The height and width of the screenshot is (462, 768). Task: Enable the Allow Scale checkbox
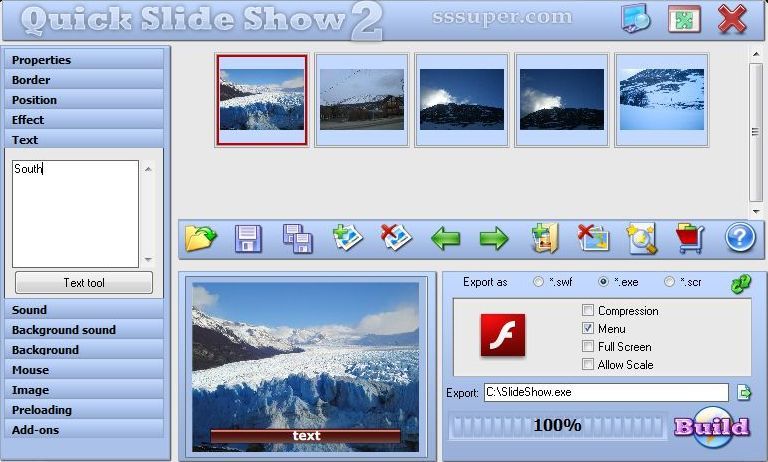tap(588, 364)
